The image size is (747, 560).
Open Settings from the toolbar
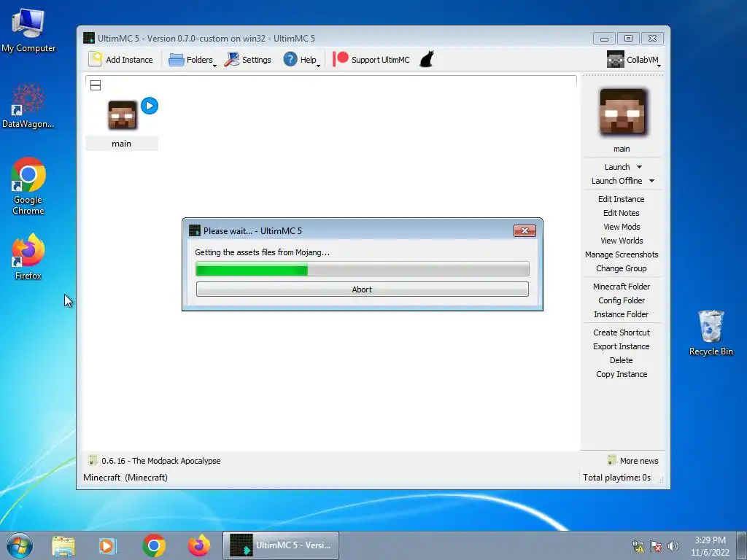pyautogui.click(x=248, y=60)
